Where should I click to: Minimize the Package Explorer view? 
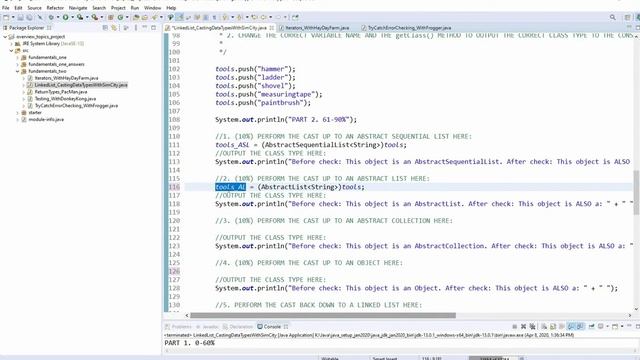(144, 28)
